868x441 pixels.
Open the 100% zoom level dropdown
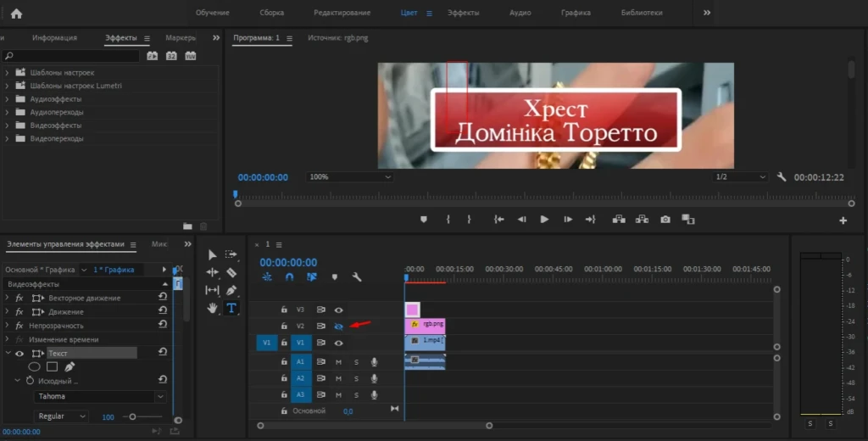(349, 176)
